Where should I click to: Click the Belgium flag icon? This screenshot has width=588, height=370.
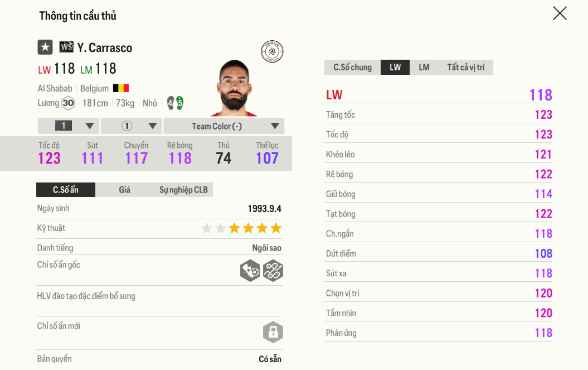click(121, 88)
